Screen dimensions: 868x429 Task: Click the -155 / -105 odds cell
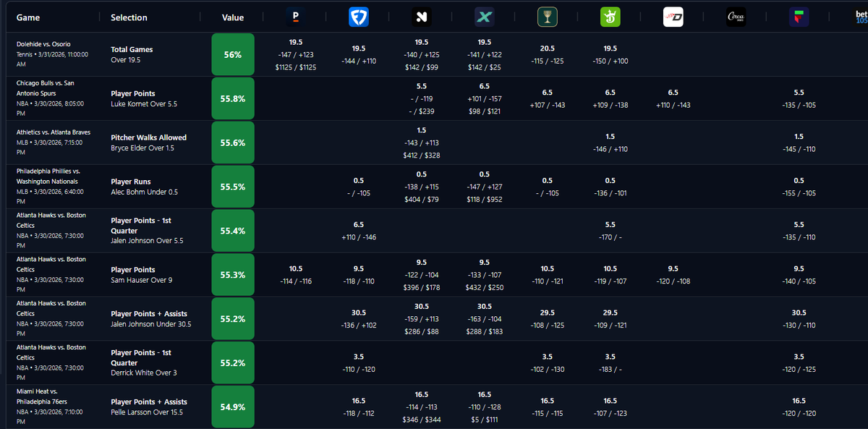click(799, 193)
